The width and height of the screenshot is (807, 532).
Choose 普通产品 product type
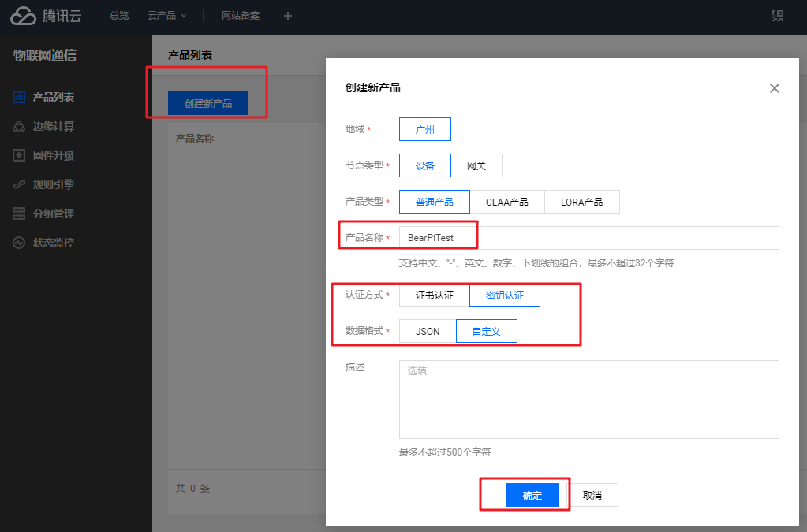pyautogui.click(x=435, y=202)
